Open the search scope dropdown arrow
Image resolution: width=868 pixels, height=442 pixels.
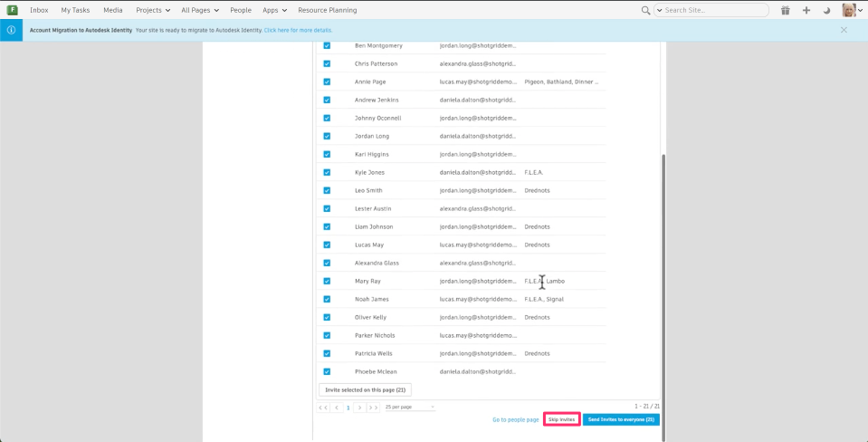point(659,10)
